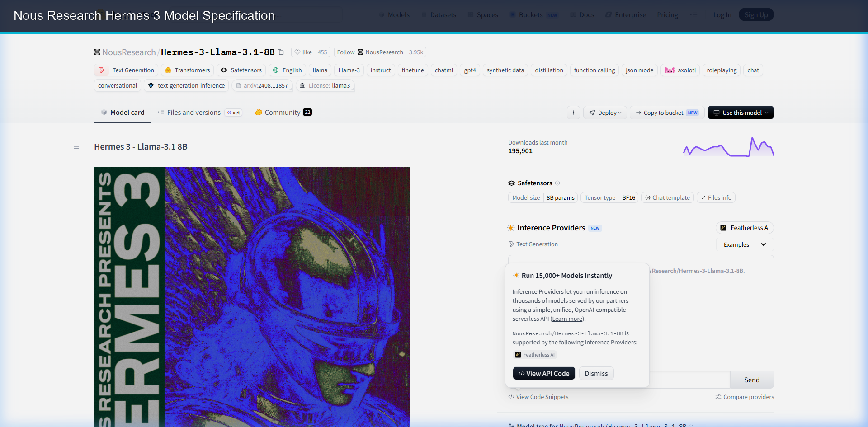Viewport: 868px width, 427px height.
Task: Click the conversational tag
Action: pyautogui.click(x=118, y=85)
